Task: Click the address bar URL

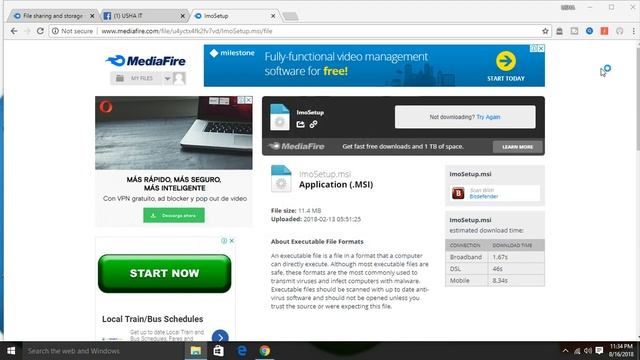Action: tap(187, 31)
